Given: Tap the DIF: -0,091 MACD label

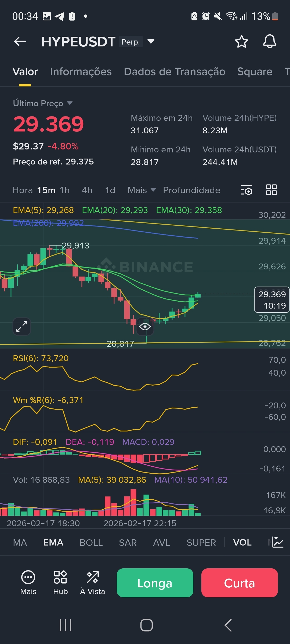Looking at the screenshot, I should click(35, 442).
